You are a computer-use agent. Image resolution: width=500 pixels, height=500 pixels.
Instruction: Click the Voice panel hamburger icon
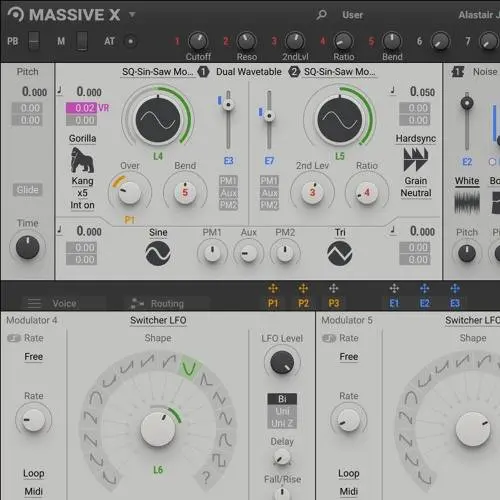[34, 303]
